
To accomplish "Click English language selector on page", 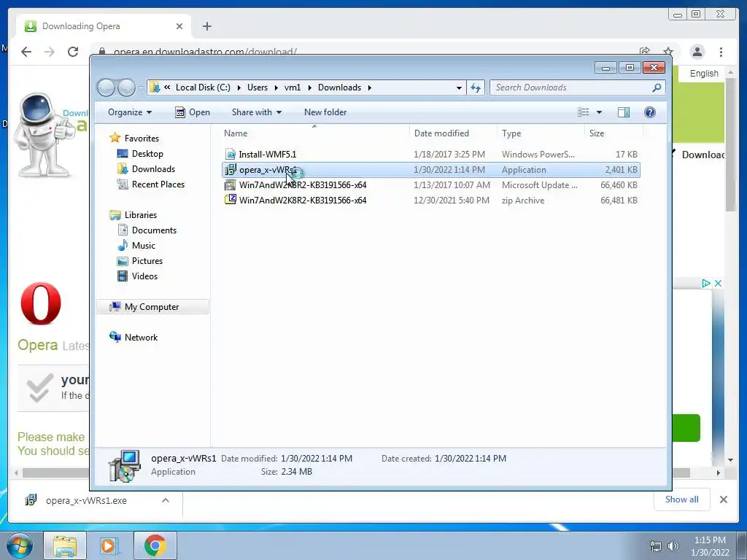I will [704, 74].
